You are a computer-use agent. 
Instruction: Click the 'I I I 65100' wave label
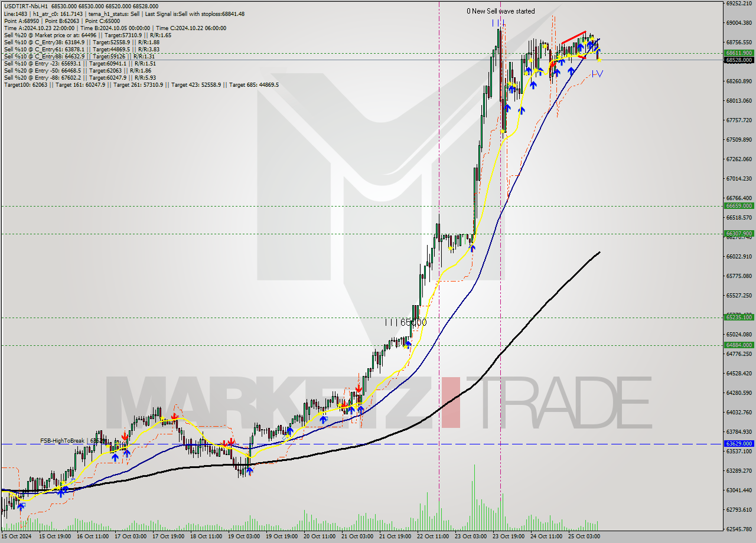[x=405, y=323]
